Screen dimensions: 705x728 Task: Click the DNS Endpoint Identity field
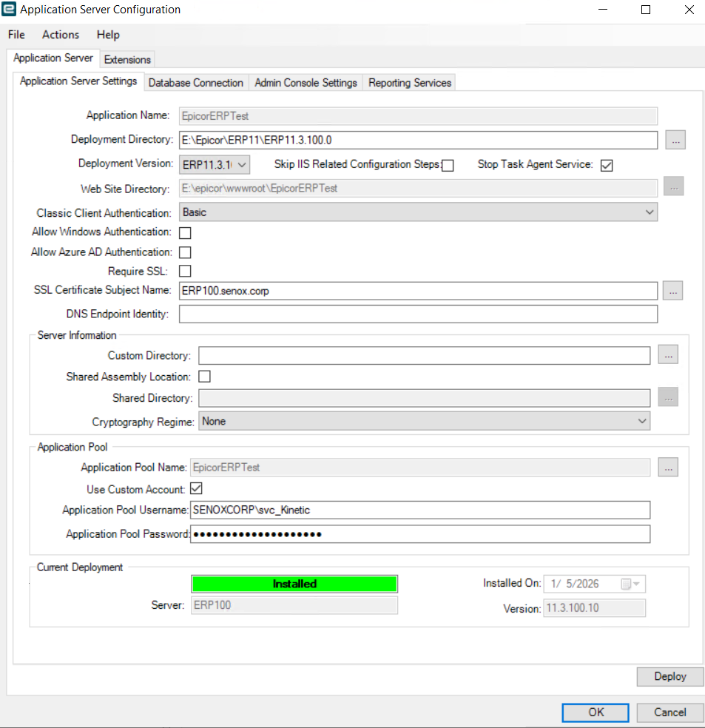coord(418,314)
